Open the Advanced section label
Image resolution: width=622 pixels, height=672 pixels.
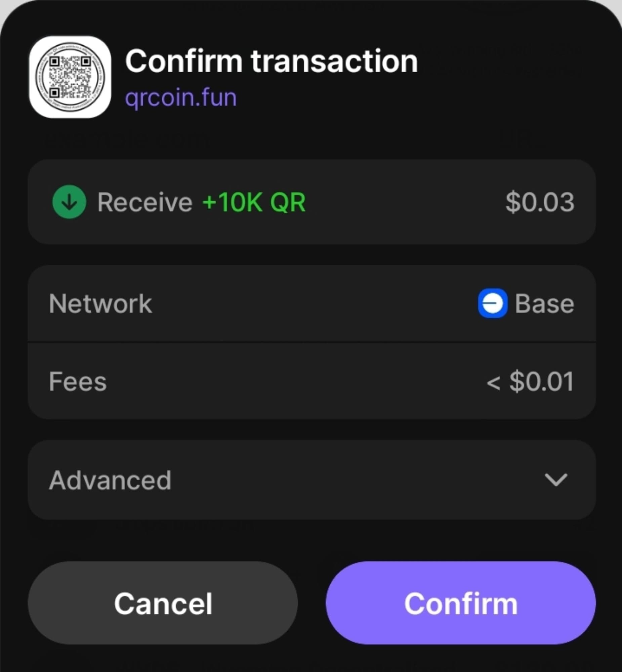tap(110, 480)
